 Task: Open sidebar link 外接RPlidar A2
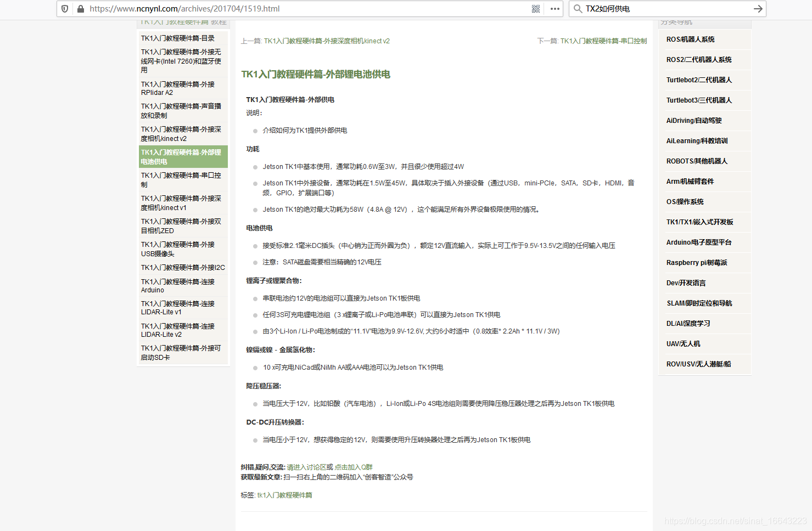178,88
